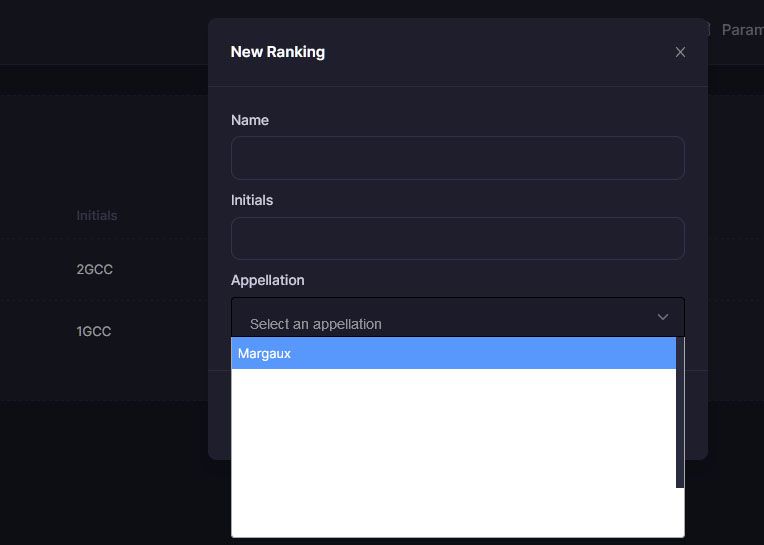This screenshot has width=764, height=545.
Task: Focus the Initials text box
Action: (x=458, y=238)
